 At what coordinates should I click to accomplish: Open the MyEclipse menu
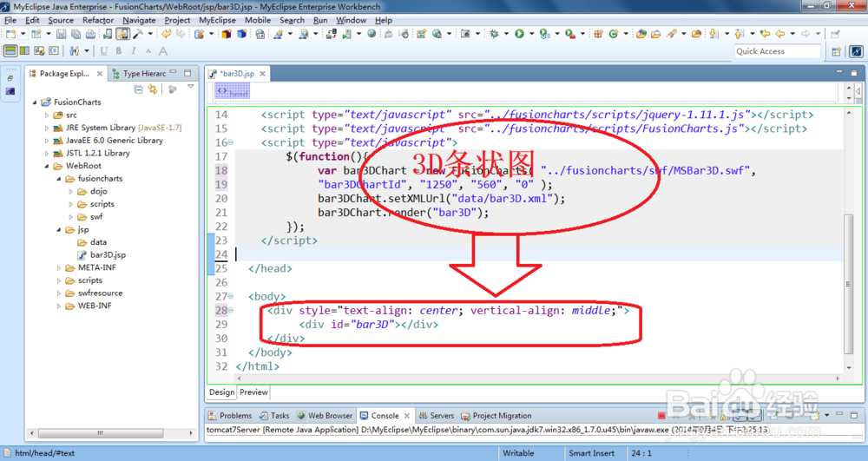coord(217,21)
